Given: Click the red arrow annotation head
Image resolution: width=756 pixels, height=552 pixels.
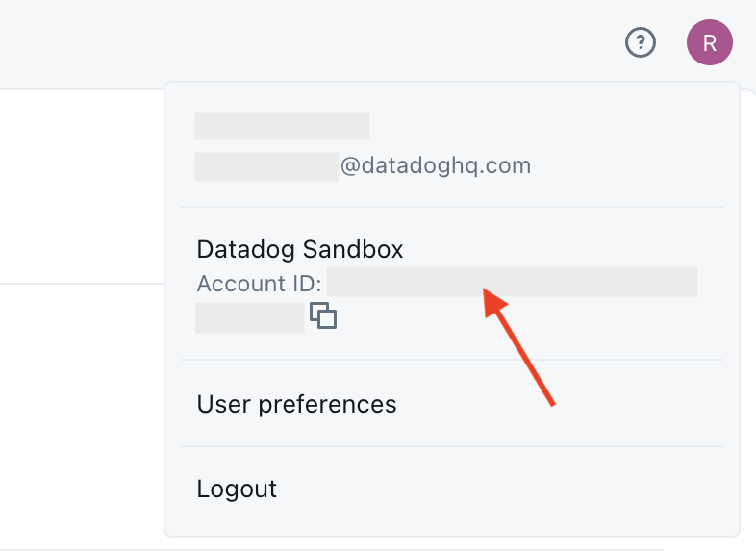Looking at the screenshot, I should [x=493, y=302].
